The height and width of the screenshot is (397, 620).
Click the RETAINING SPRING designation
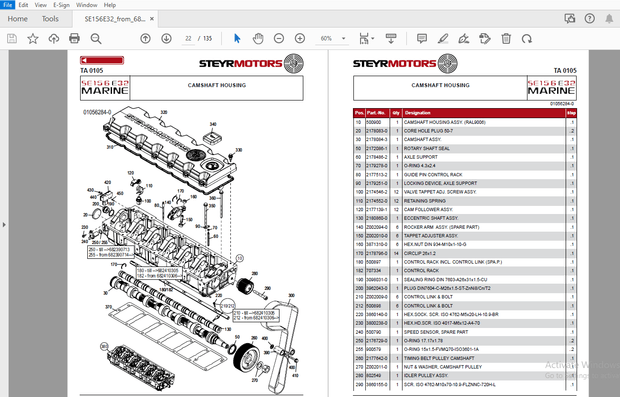click(x=425, y=201)
